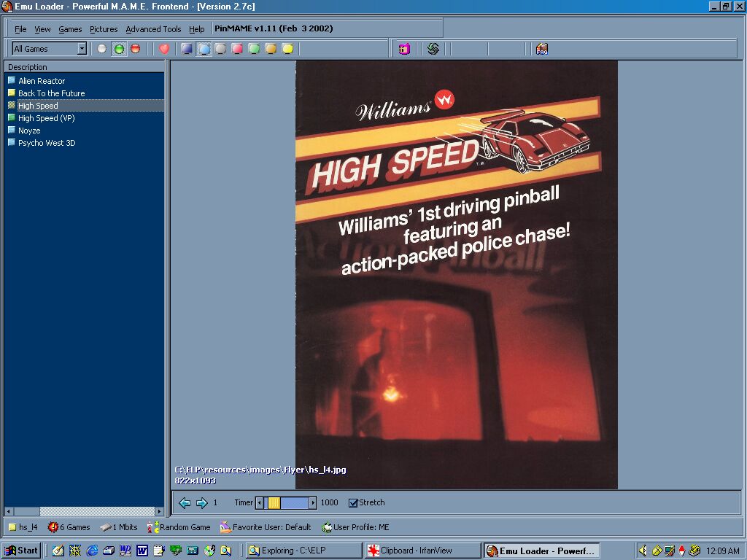
Task: Click the Timer slider left arrow
Action: coord(260,503)
